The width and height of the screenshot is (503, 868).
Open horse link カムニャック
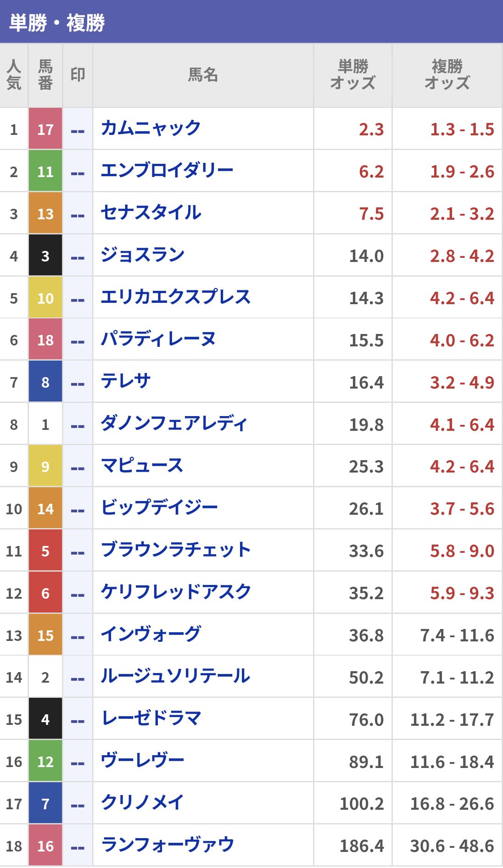click(x=151, y=128)
